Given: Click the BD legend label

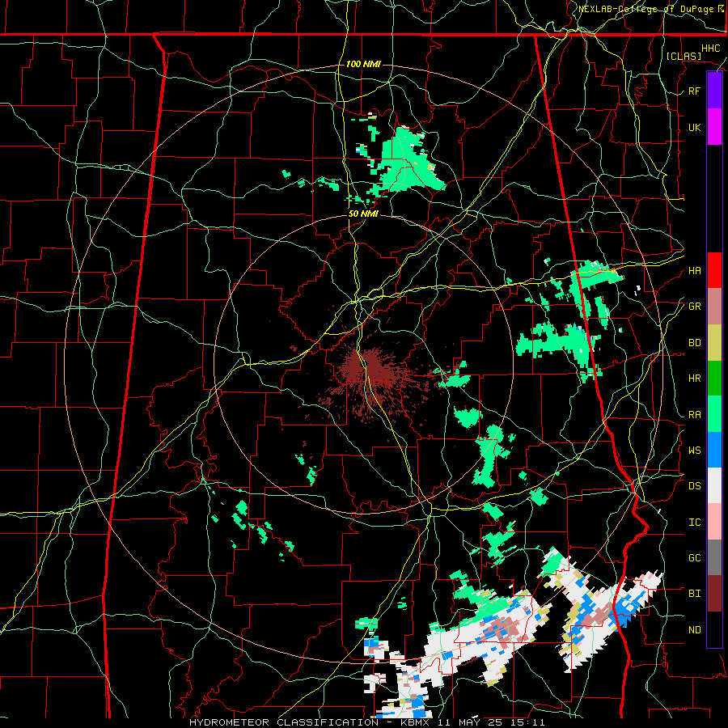Looking at the screenshot, I should point(694,343).
